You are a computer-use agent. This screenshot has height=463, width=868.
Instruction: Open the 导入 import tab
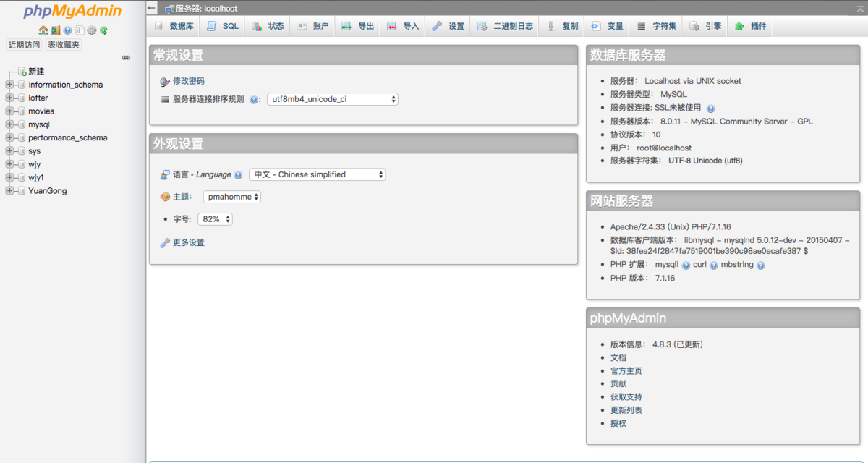pos(403,26)
